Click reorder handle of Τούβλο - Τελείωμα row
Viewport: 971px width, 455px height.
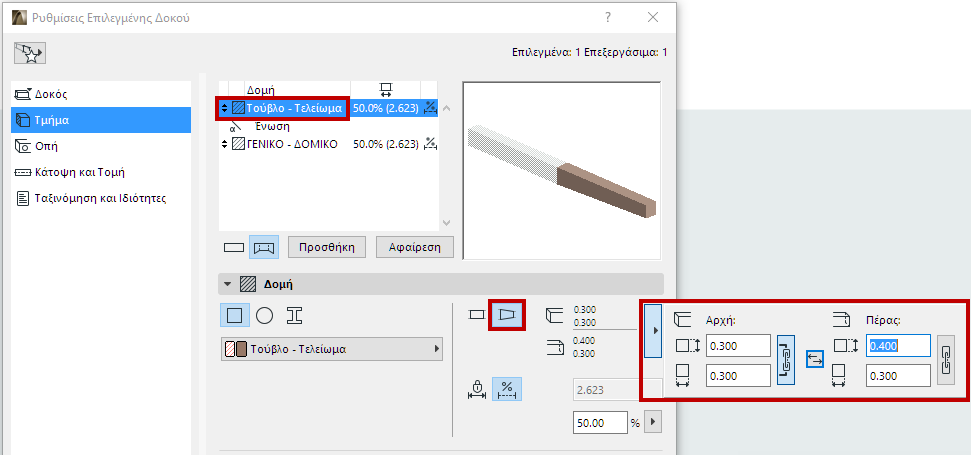[x=224, y=108]
